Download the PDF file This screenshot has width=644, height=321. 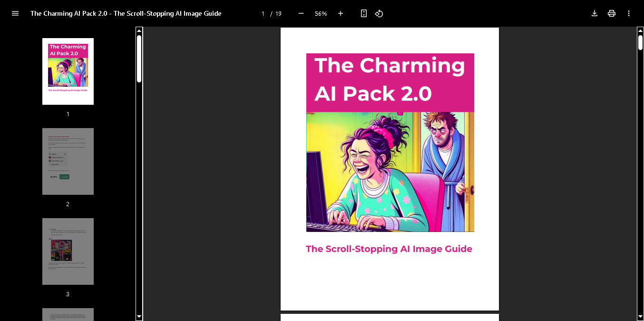pyautogui.click(x=595, y=13)
